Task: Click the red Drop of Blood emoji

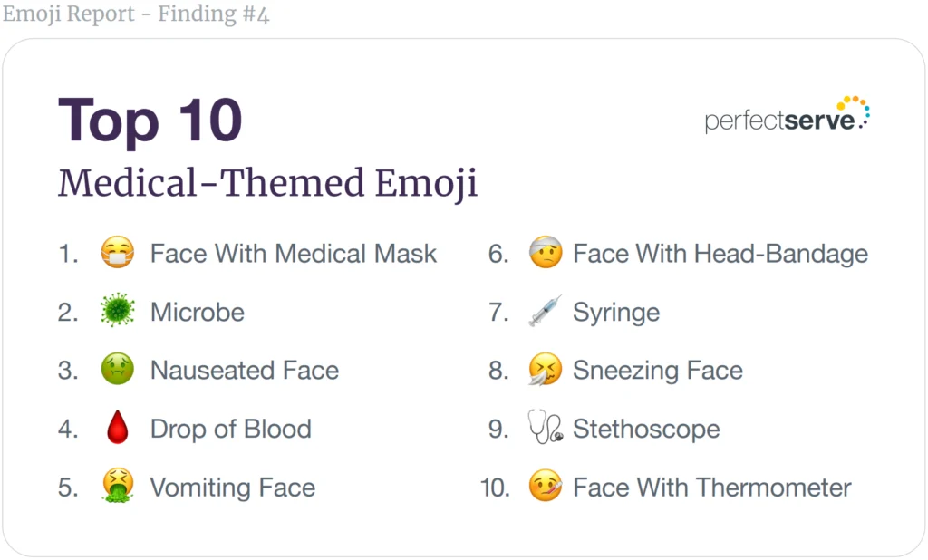Action: (x=118, y=429)
